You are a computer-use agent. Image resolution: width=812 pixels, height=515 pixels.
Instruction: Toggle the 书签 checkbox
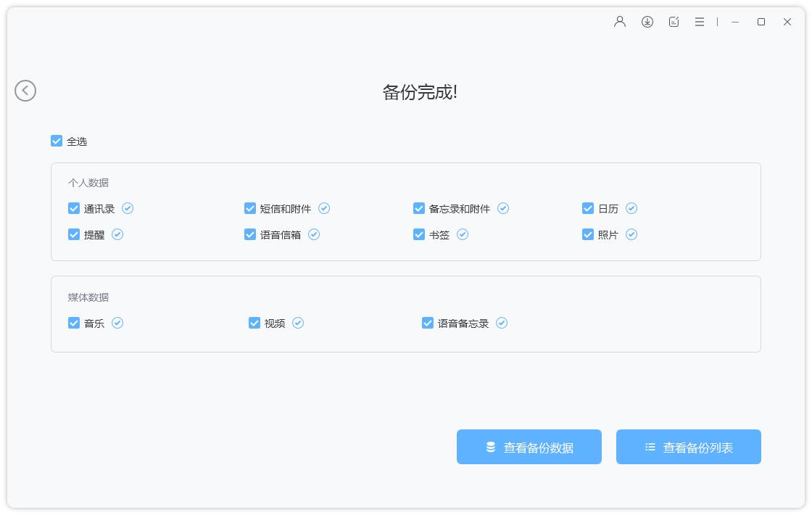(x=419, y=234)
